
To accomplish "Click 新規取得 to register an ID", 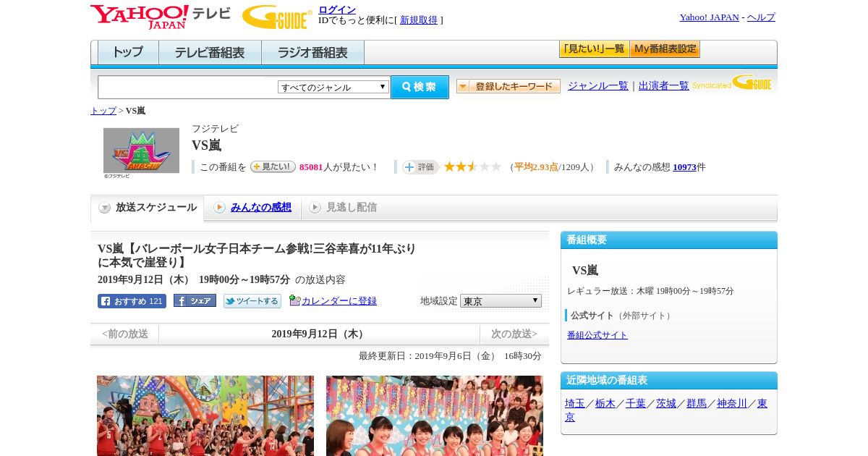I will coord(419,20).
